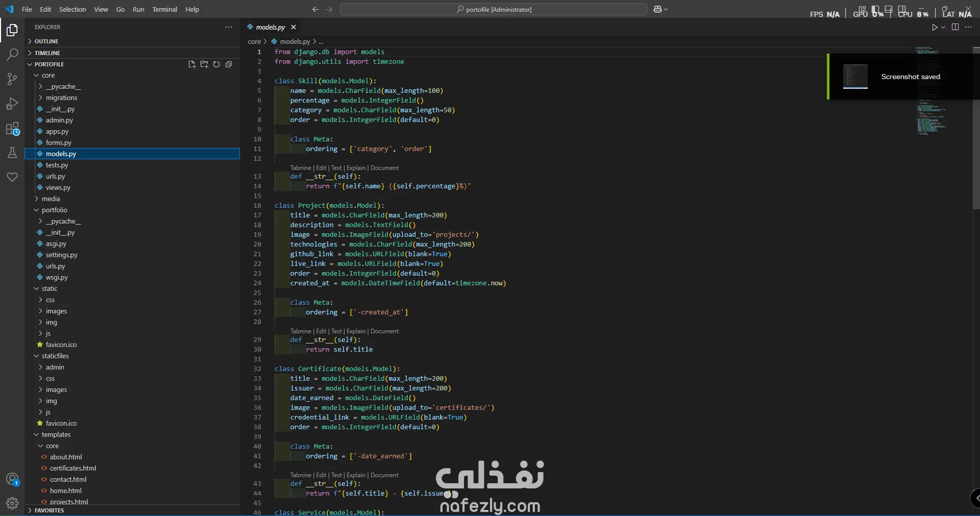980x516 pixels.
Task: Click Document code lens above line 13
Action: coord(385,168)
